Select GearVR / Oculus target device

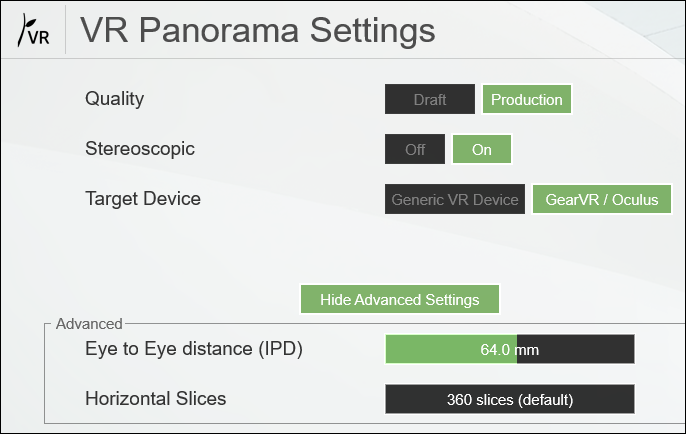tap(602, 200)
